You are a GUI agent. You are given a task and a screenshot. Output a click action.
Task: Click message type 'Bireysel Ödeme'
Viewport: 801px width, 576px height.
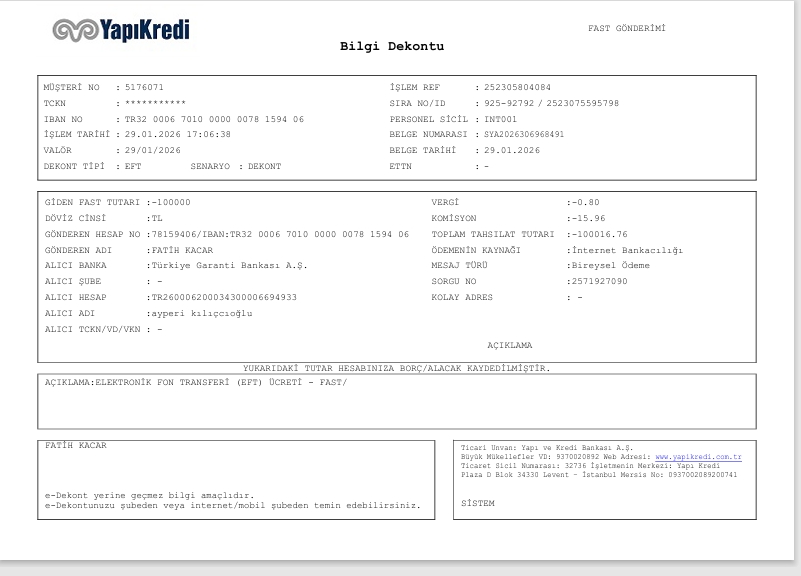[x=610, y=266]
